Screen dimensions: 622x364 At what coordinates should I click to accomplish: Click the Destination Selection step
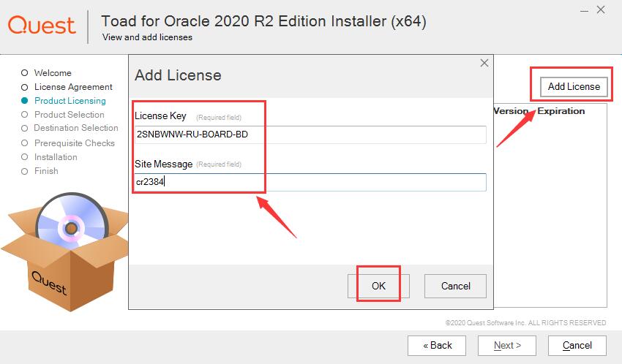tap(75, 129)
